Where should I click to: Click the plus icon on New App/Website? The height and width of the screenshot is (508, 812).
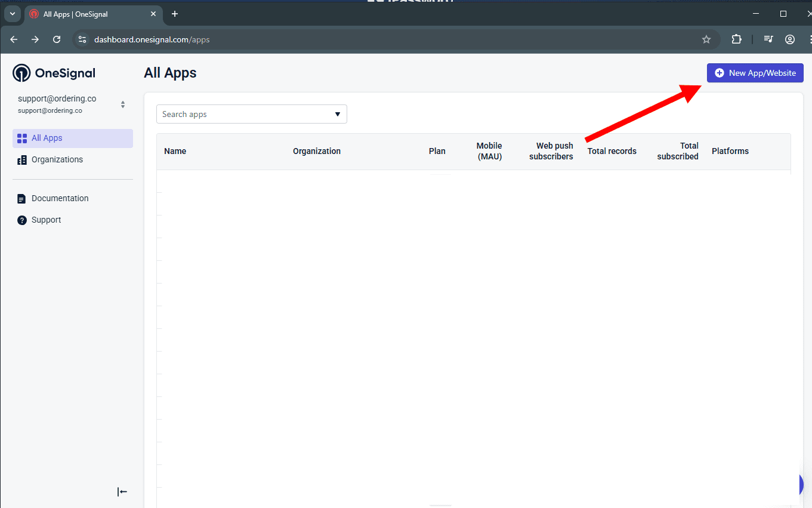(x=719, y=73)
